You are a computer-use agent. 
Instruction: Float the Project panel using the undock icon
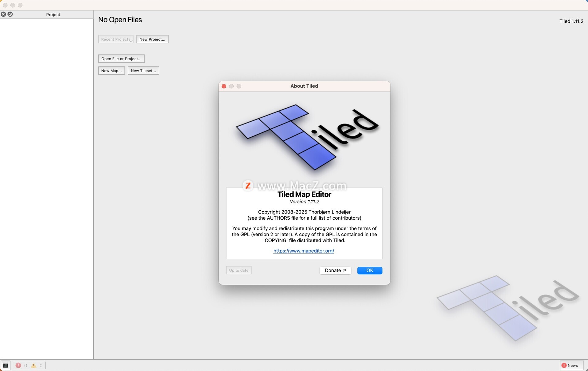coord(10,14)
